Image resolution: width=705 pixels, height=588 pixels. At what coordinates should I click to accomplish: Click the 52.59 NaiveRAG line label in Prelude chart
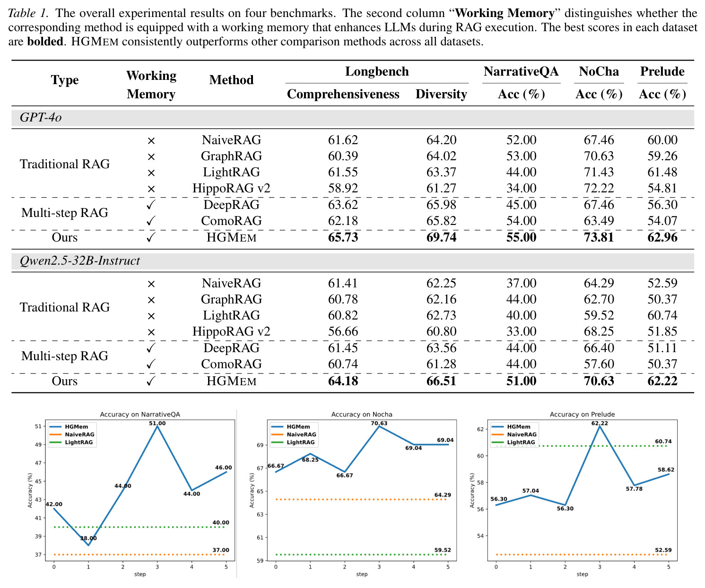click(663, 550)
